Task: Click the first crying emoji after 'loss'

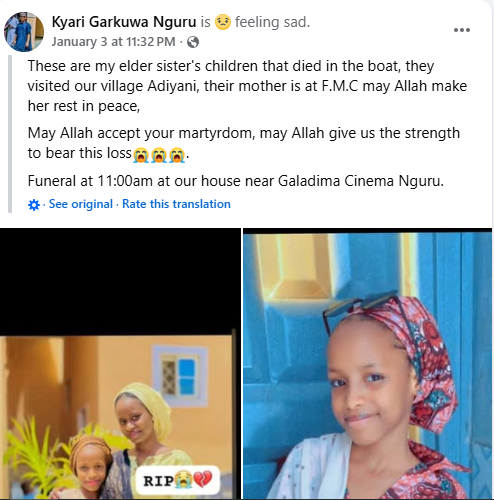Action: pos(141,155)
